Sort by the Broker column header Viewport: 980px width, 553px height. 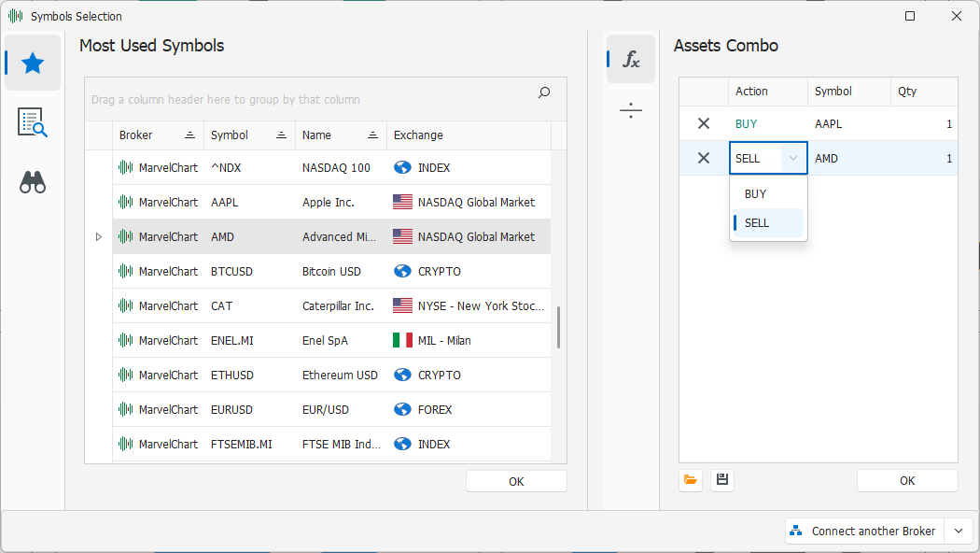[158, 135]
